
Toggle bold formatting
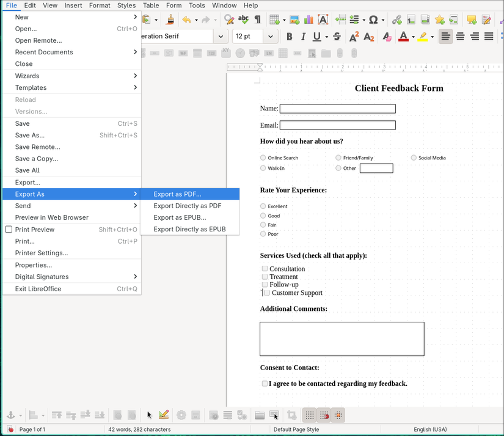coord(289,36)
